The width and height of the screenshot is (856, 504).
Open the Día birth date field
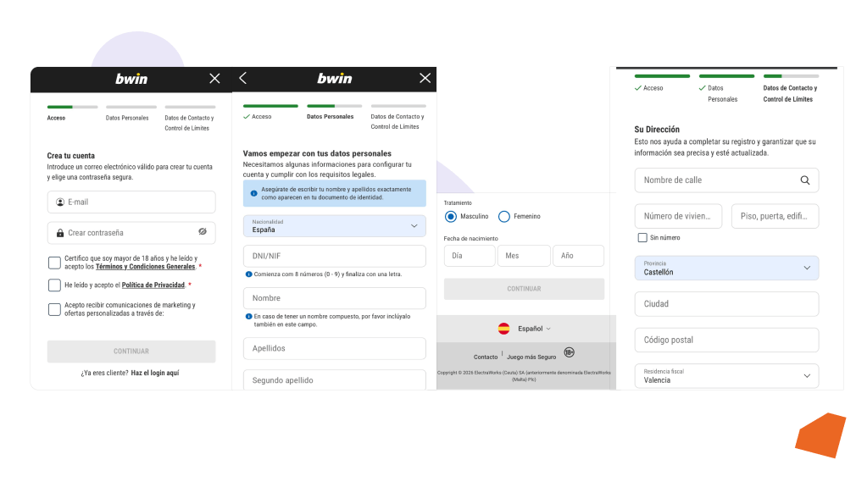(470, 256)
